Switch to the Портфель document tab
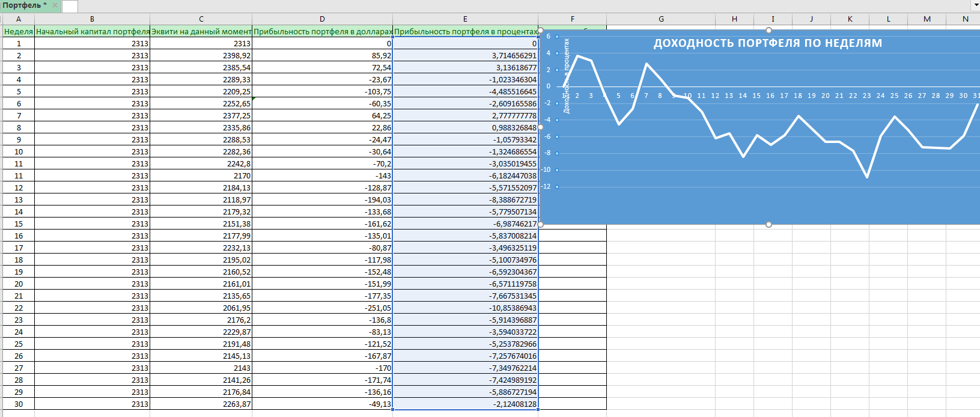Viewport: 980px width, 417px height. click(x=24, y=5)
